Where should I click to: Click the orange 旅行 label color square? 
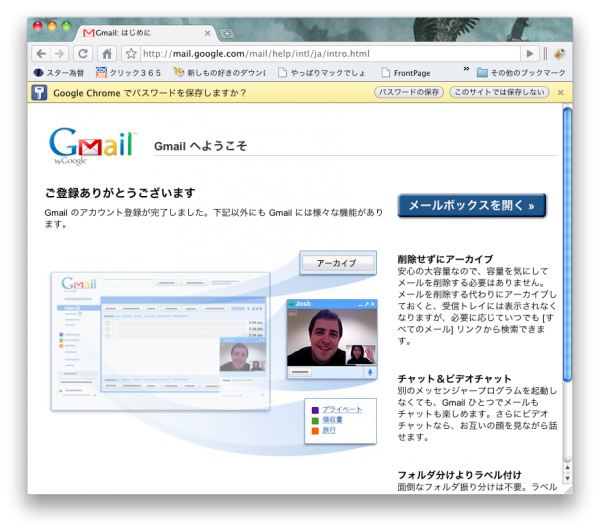pyautogui.click(x=315, y=431)
